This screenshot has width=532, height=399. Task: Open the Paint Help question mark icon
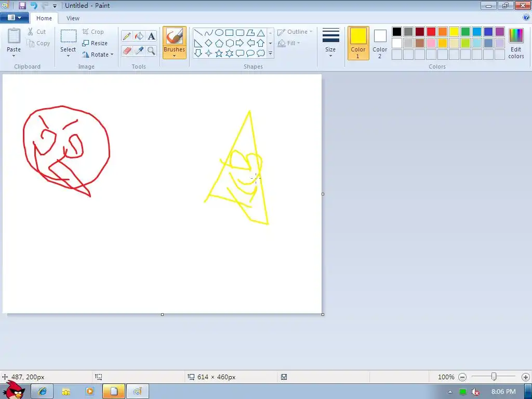526,17
